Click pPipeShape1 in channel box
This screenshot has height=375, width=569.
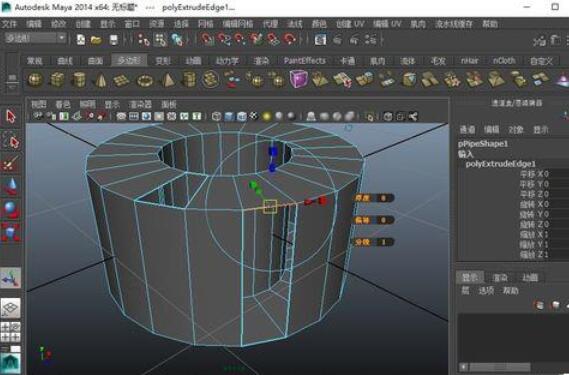coord(483,144)
